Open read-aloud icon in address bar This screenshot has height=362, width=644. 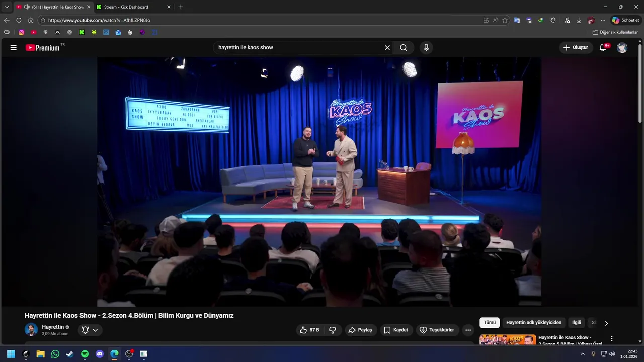tap(496, 20)
